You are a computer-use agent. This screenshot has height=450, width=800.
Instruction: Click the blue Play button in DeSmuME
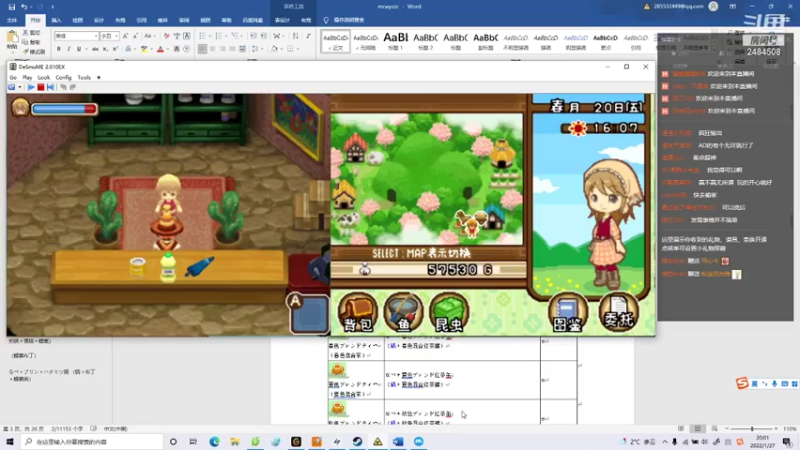point(31,87)
